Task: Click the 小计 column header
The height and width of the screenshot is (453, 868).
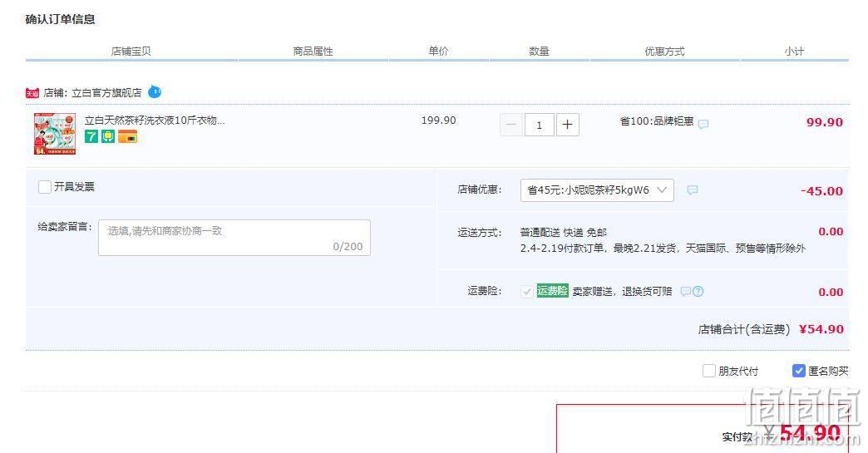Action: pyautogui.click(x=794, y=52)
